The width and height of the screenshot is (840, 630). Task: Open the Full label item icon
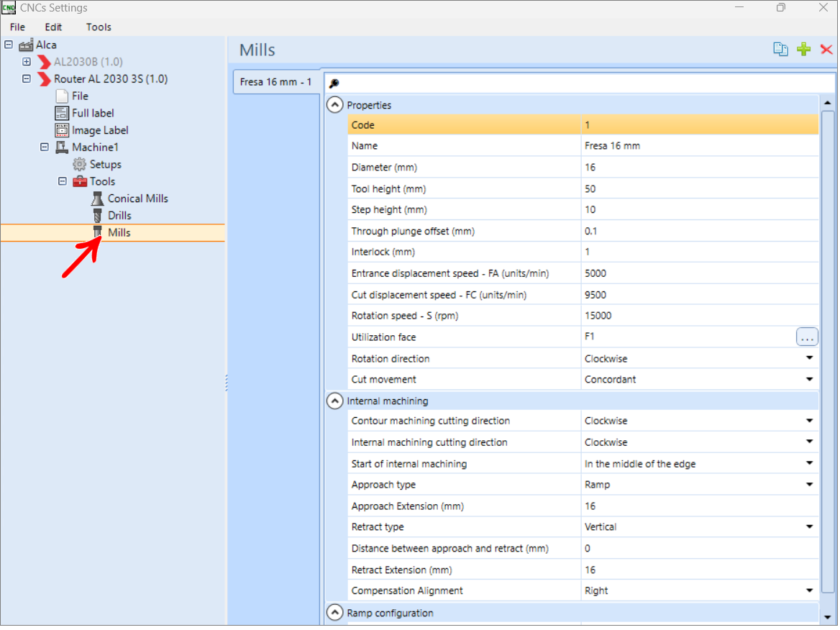(62, 113)
